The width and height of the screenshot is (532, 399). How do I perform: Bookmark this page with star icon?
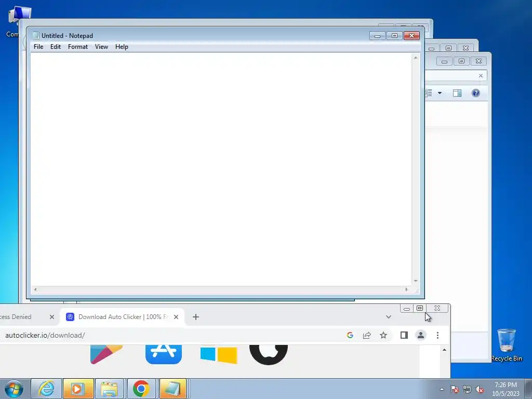click(383, 335)
